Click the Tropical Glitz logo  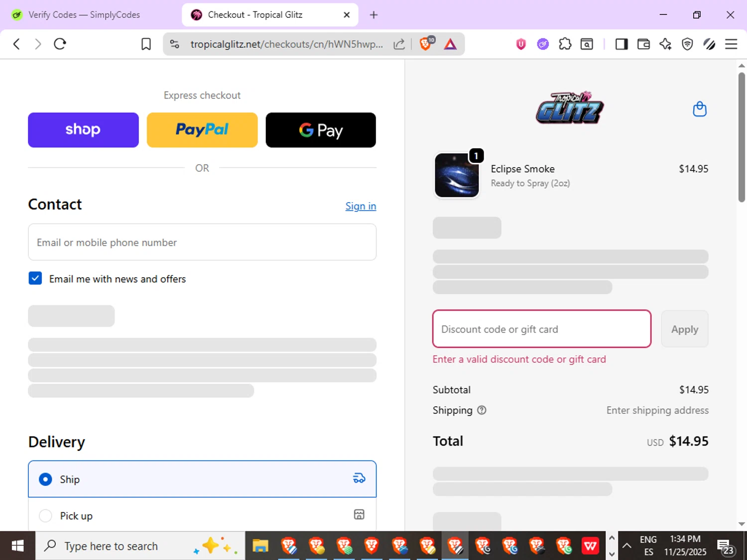(x=570, y=108)
